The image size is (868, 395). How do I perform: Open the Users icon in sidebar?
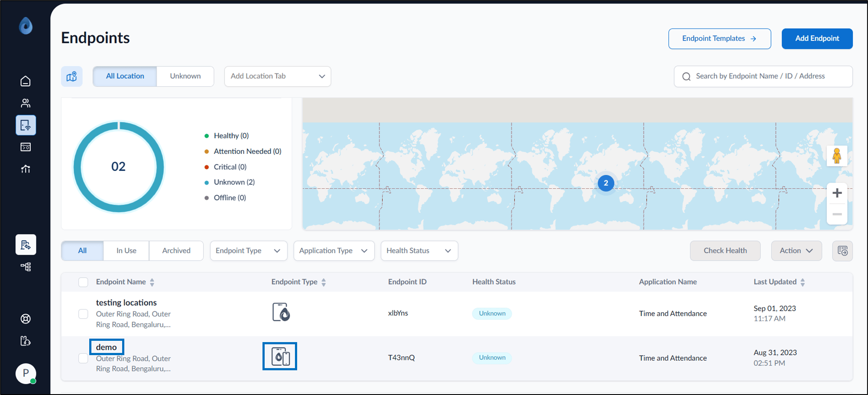click(26, 103)
